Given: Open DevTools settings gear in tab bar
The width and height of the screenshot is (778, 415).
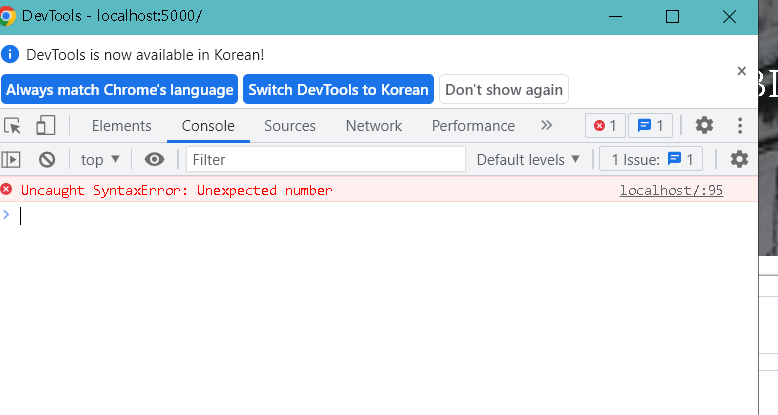Looking at the screenshot, I should click(x=704, y=125).
